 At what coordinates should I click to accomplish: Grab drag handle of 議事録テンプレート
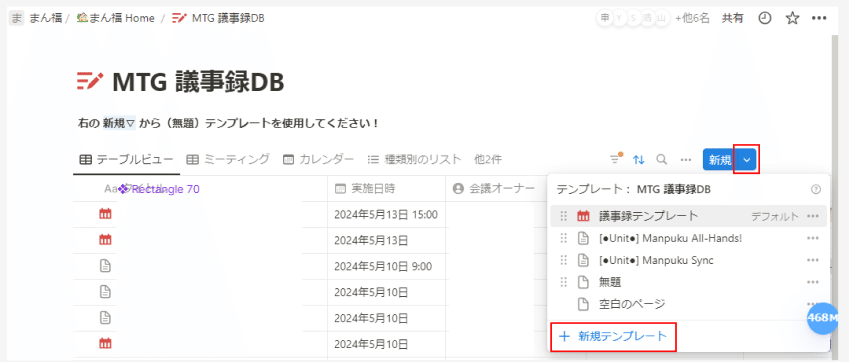pos(564,216)
